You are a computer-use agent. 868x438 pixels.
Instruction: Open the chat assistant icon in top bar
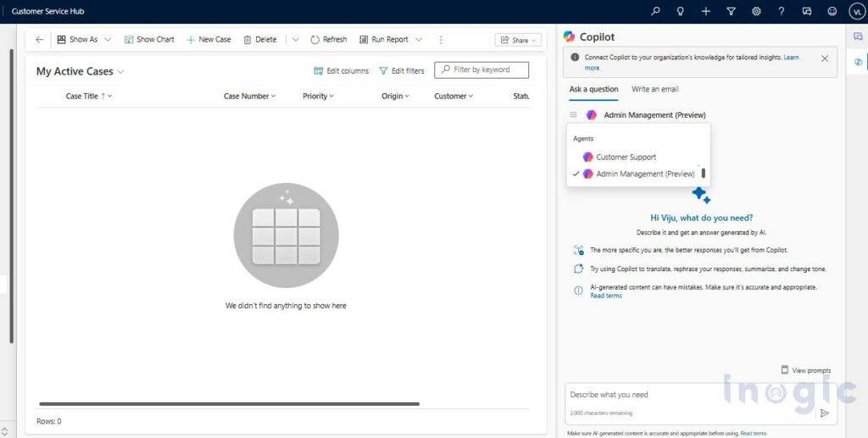(x=807, y=11)
